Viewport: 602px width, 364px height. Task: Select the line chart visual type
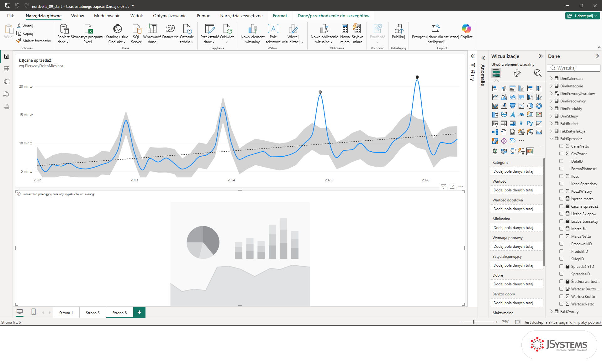495,97
